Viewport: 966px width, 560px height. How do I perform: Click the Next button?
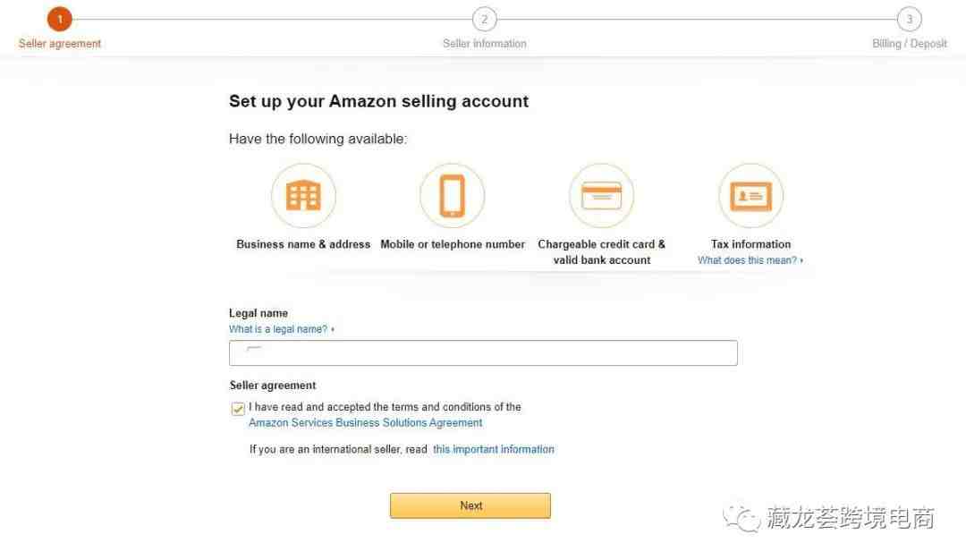click(x=470, y=505)
